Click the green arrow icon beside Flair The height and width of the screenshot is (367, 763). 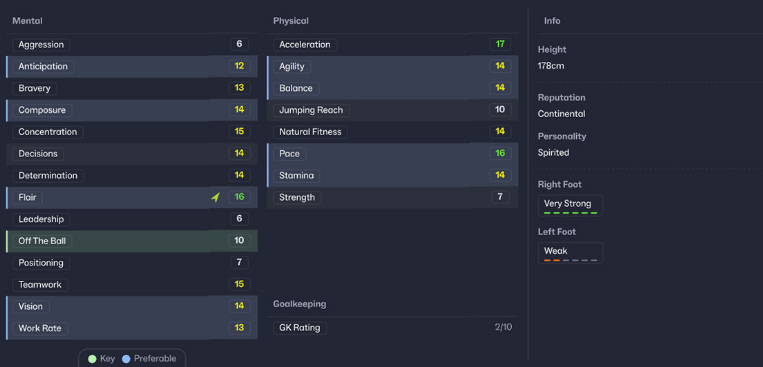[x=215, y=197]
